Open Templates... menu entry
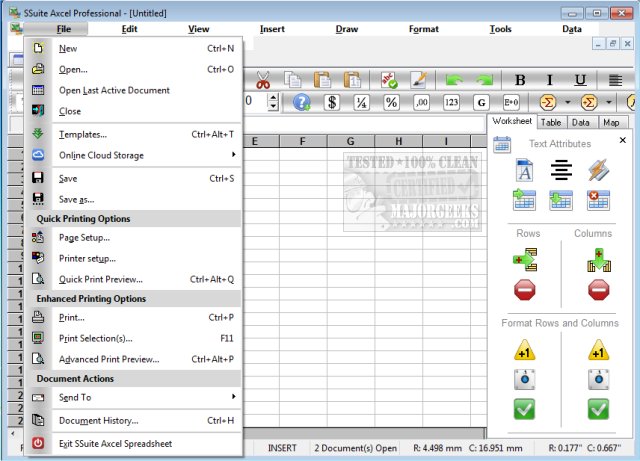Image resolution: width=640 pixels, height=461 pixels. [x=135, y=134]
